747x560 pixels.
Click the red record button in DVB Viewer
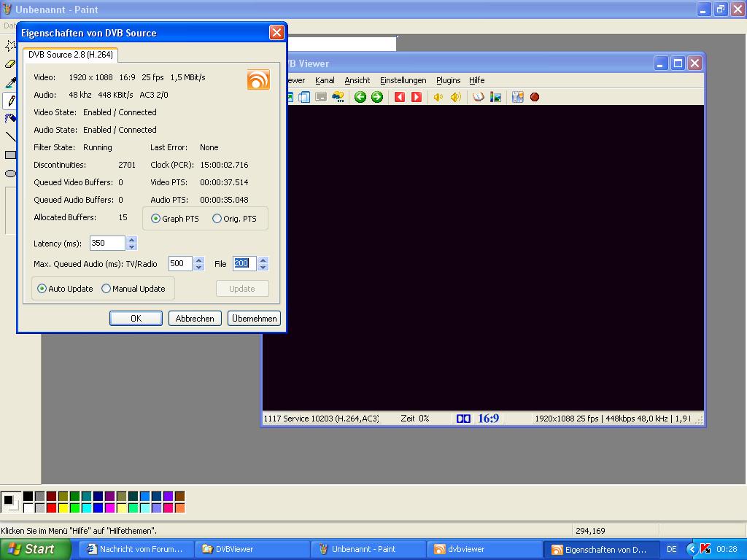coord(535,97)
